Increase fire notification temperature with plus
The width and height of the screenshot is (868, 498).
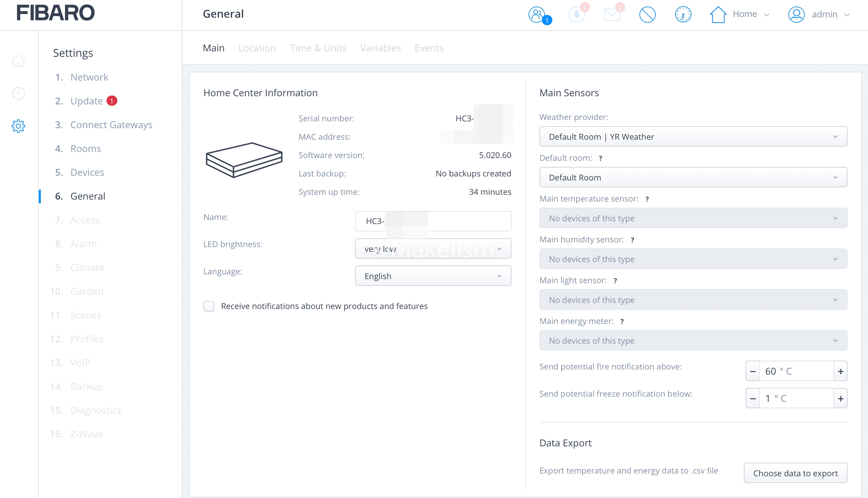coord(840,372)
